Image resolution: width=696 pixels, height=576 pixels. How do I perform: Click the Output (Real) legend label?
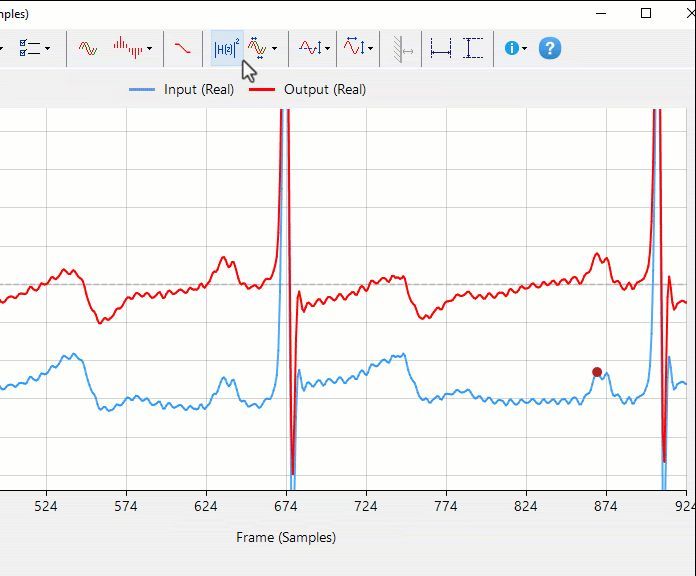pyautogui.click(x=325, y=90)
